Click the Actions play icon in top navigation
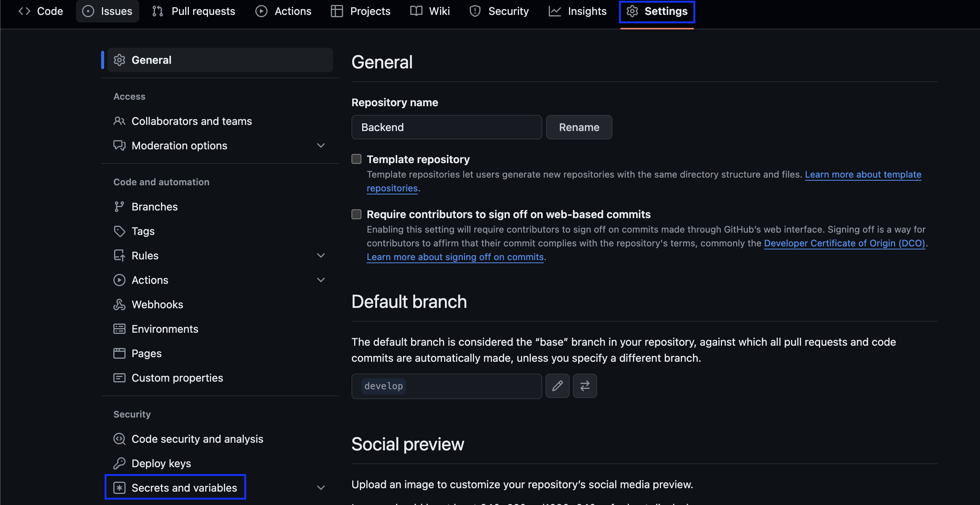Screen dimensions: 980x505 261,11
